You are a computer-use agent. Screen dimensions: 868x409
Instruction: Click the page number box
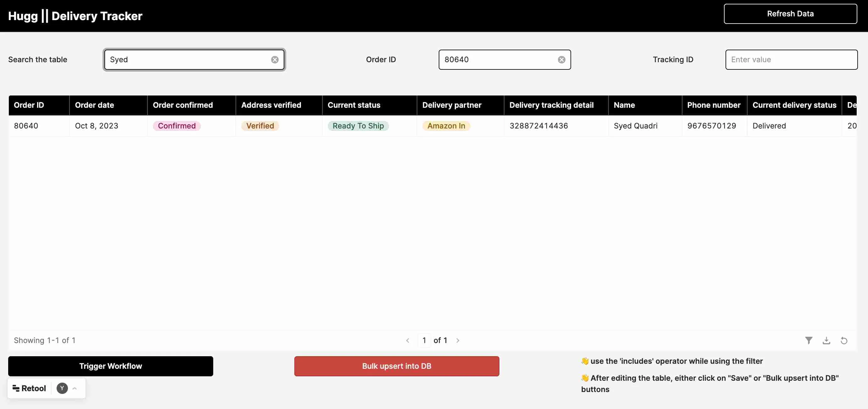(x=424, y=340)
